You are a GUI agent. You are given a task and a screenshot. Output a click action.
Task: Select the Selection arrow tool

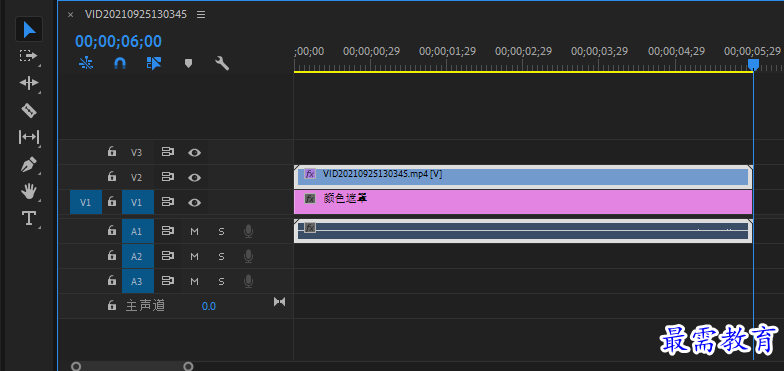click(29, 30)
